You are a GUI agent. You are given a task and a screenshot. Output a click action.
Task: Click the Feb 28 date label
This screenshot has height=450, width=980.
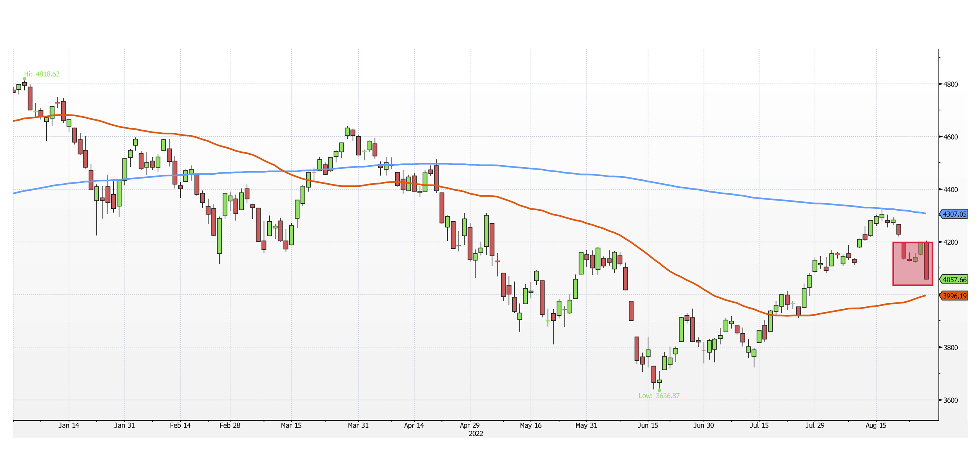[x=230, y=426]
